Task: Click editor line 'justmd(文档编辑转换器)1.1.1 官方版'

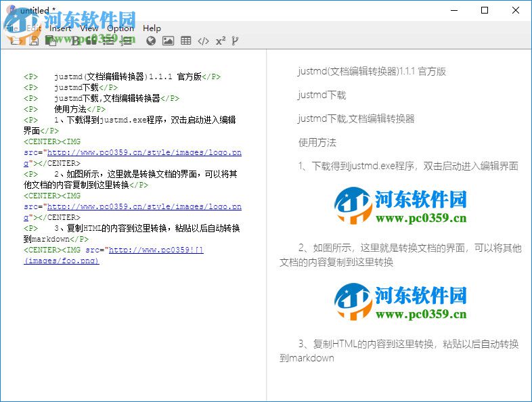Action: (122, 76)
